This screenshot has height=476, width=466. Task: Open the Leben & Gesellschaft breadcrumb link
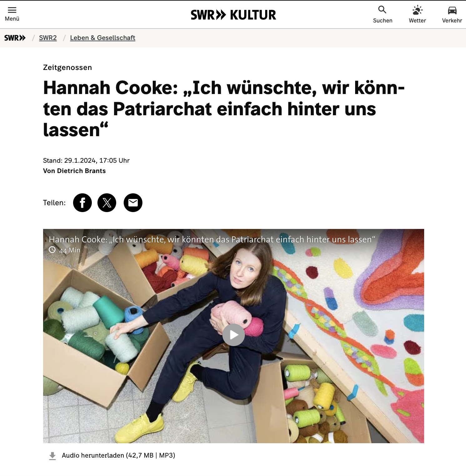102,38
